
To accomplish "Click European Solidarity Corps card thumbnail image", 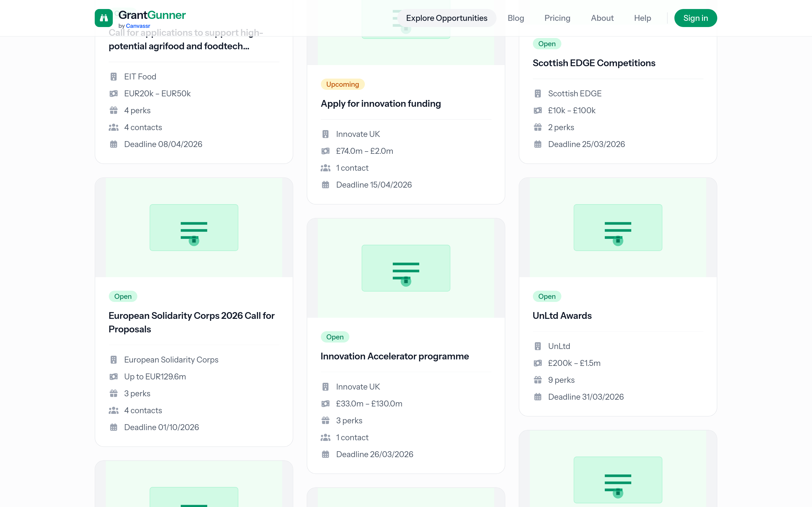I will [x=194, y=227].
